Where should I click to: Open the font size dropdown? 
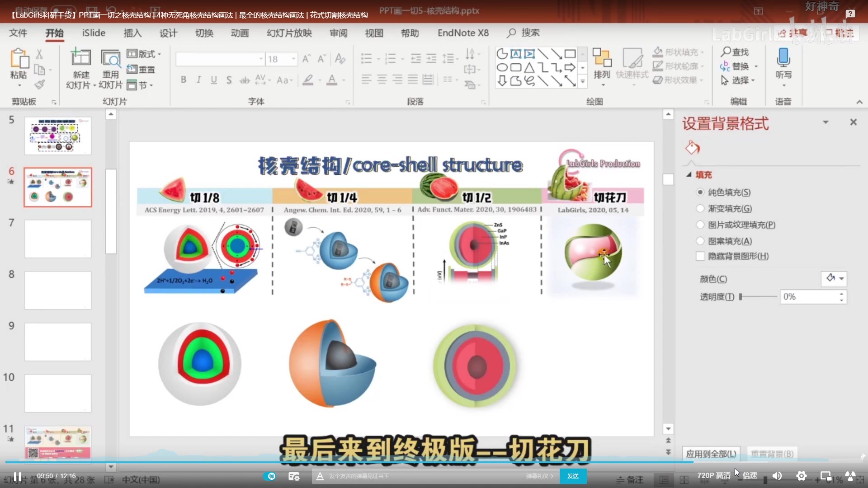[x=294, y=59]
